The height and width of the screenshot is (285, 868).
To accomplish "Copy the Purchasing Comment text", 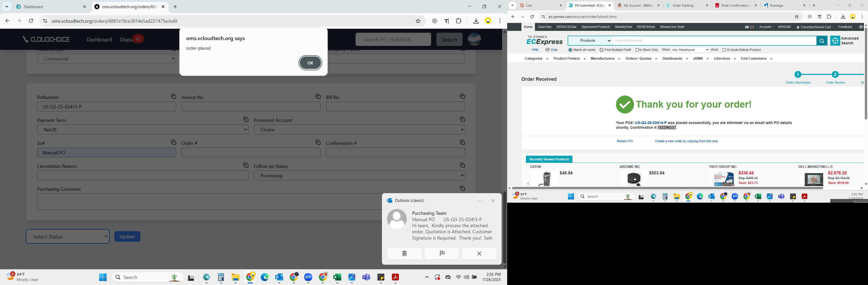I will (x=462, y=188).
